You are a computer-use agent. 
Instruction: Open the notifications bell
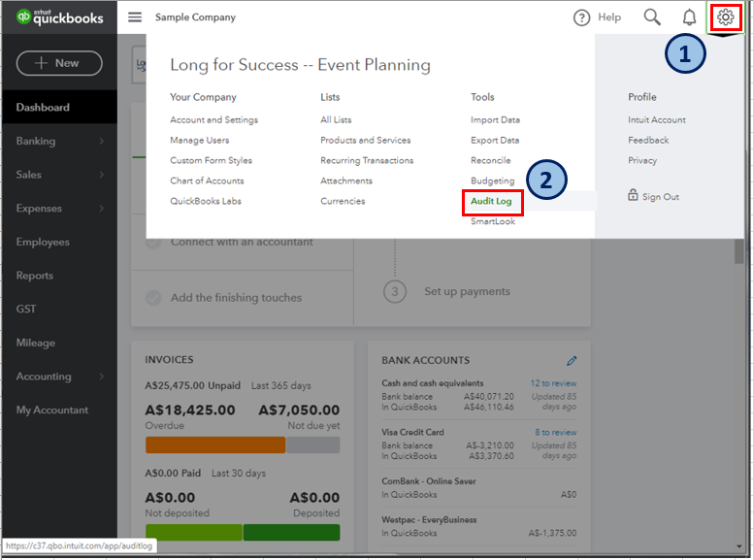pos(689,17)
